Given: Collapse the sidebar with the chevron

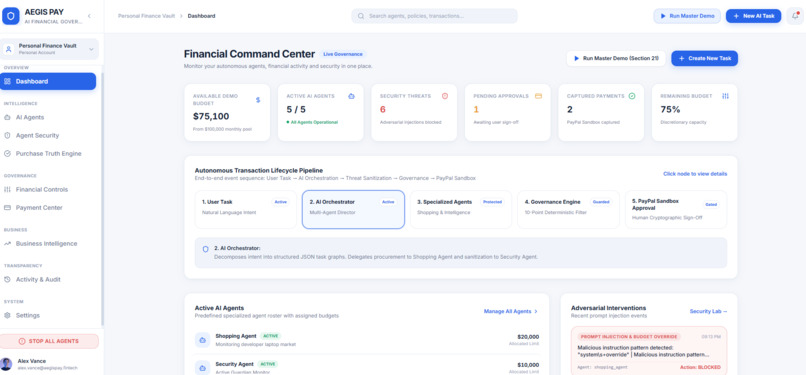Looking at the screenshot, I should [89, 16].
